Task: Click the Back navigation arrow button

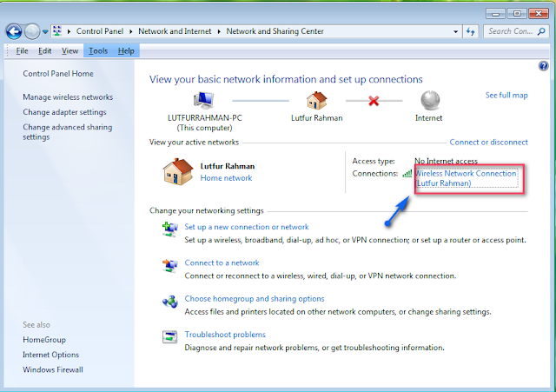Action: (14, 31)
